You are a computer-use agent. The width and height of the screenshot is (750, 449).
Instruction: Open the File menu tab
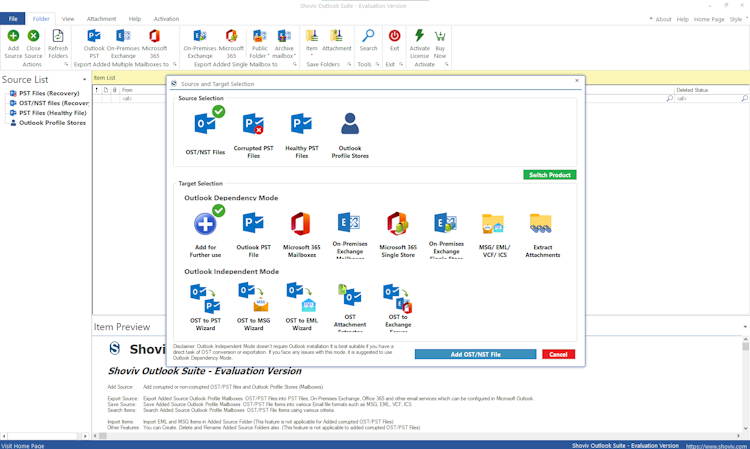(x=13, y=19)
